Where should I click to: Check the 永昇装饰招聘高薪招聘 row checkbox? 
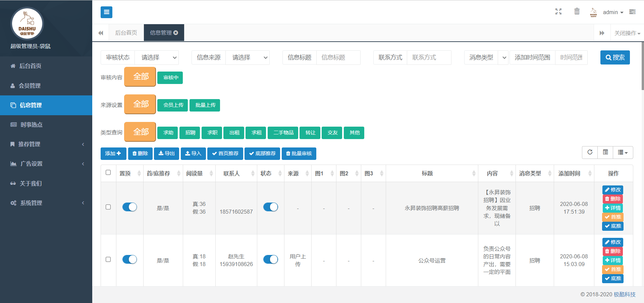point(108,207)
